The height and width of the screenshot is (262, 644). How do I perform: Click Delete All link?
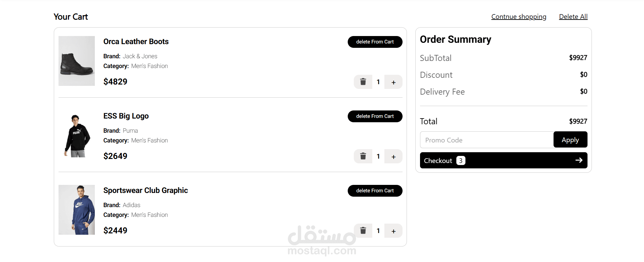click(573, 17)
